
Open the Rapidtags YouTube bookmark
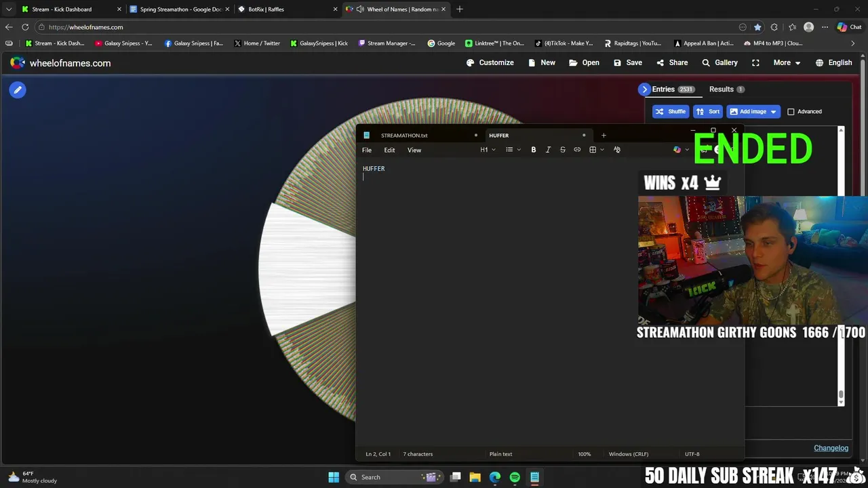[633, 43]
